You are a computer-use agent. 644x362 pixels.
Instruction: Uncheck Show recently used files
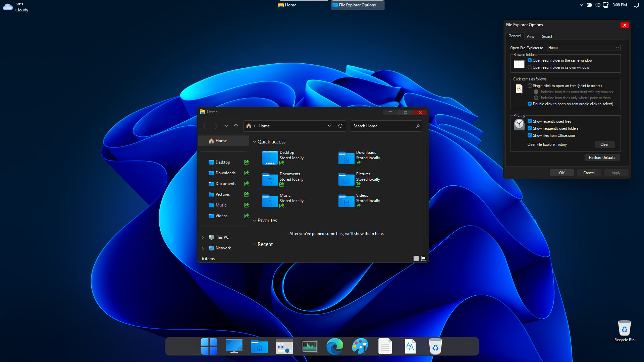pyautogui.click(x=530, y=121)
